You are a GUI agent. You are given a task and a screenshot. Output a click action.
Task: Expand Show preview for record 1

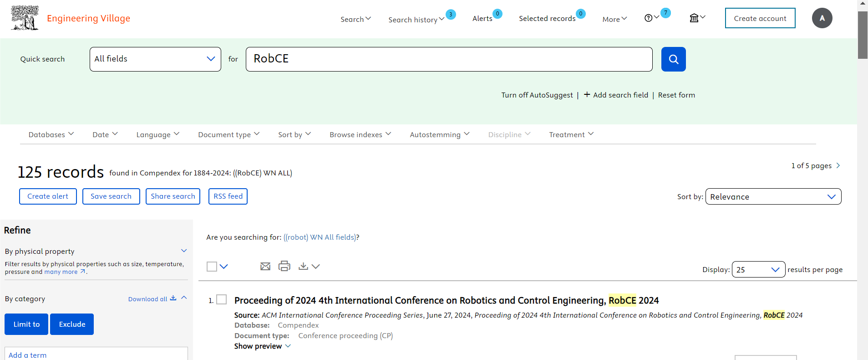263,346
